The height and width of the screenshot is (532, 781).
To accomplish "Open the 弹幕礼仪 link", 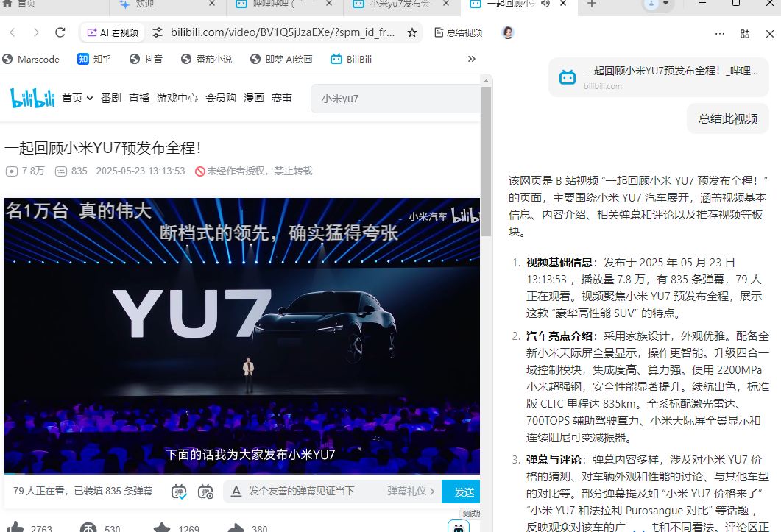I will 411,492.
